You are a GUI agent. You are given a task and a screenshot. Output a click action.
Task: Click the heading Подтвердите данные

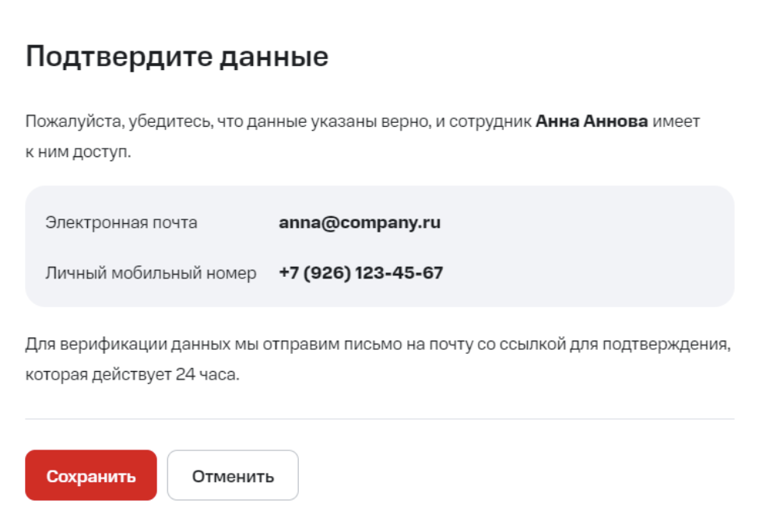(x=177, y=57)
